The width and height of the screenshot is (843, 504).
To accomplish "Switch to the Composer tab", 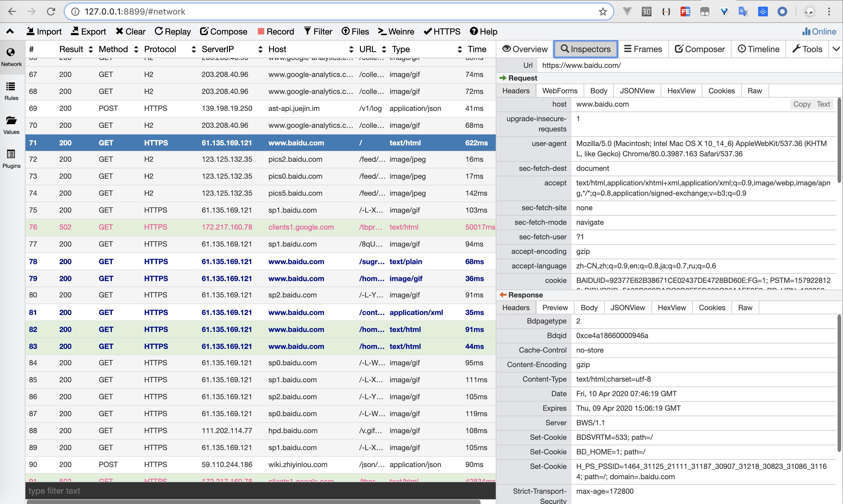I will click(x=700, y=49).
